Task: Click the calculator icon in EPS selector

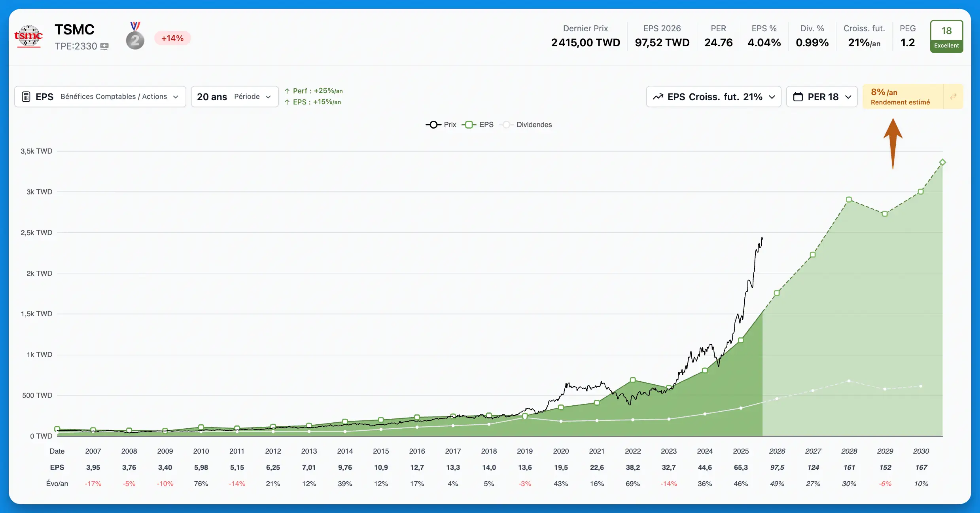Action: pyautogui.click(x=26, y=97)
